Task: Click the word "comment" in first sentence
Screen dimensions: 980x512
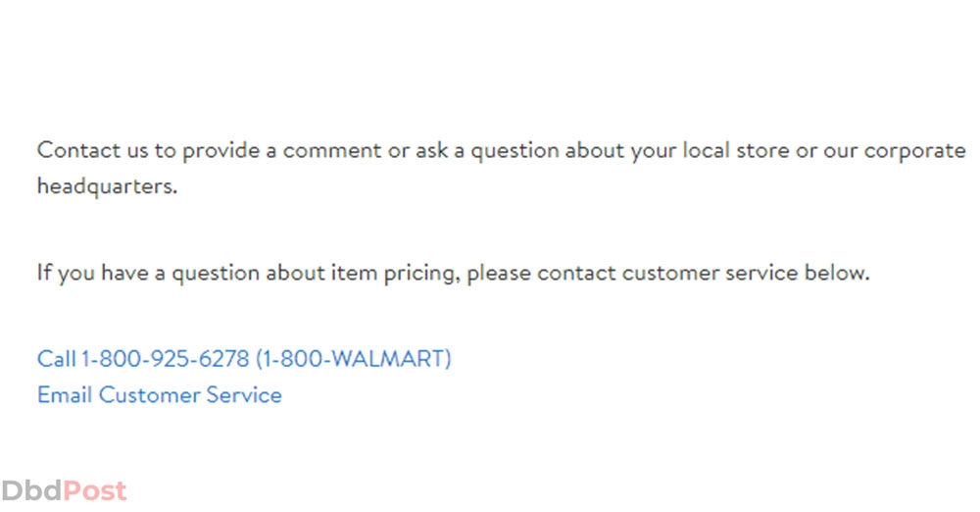Action: tap(332, 151)
